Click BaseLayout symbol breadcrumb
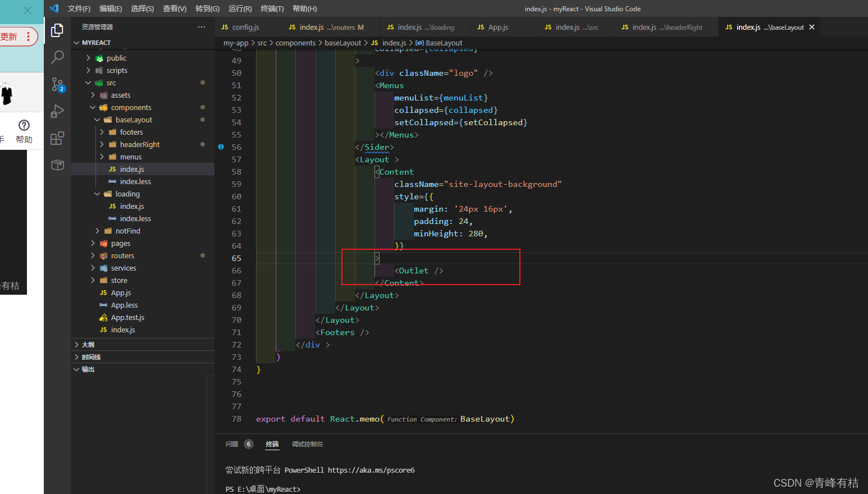The image size is (868, 494). 439,43
